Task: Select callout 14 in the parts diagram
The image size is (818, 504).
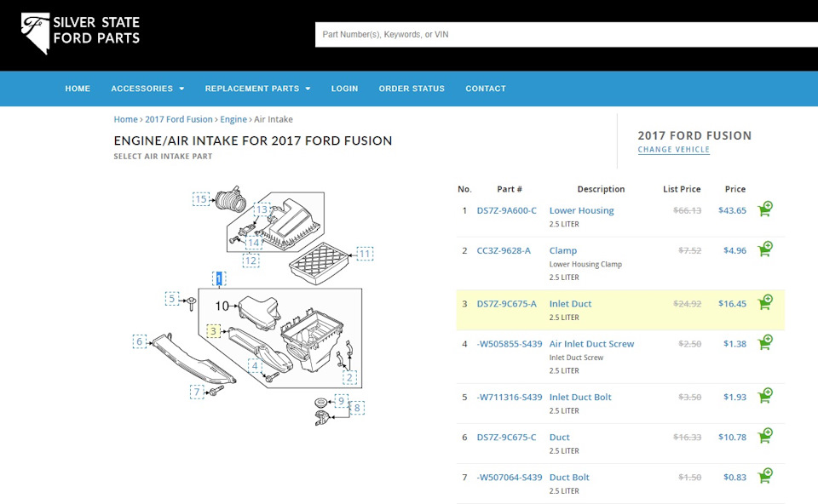Action: coord(254,243)
